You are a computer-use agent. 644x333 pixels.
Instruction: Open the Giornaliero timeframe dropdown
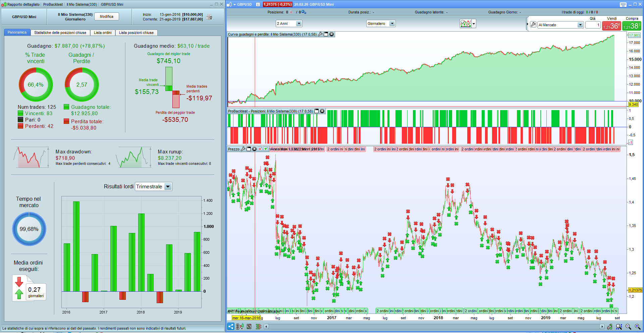pos(392,23)
